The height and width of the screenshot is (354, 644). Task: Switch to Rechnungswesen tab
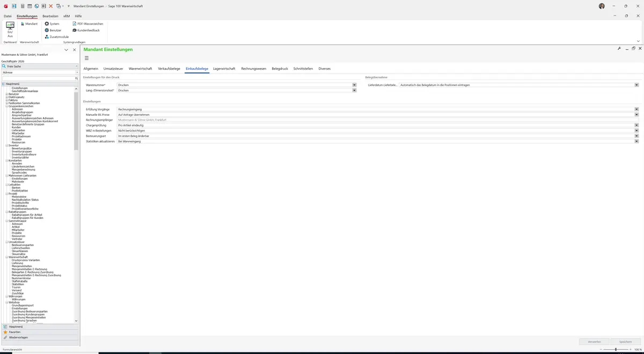click(254, 69)
